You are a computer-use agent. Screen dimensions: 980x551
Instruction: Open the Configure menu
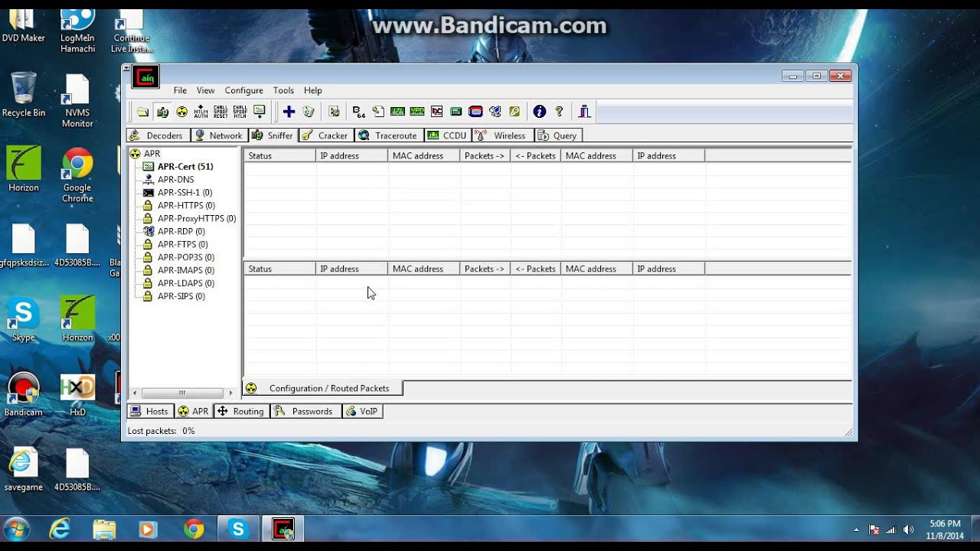coord(244,90)
